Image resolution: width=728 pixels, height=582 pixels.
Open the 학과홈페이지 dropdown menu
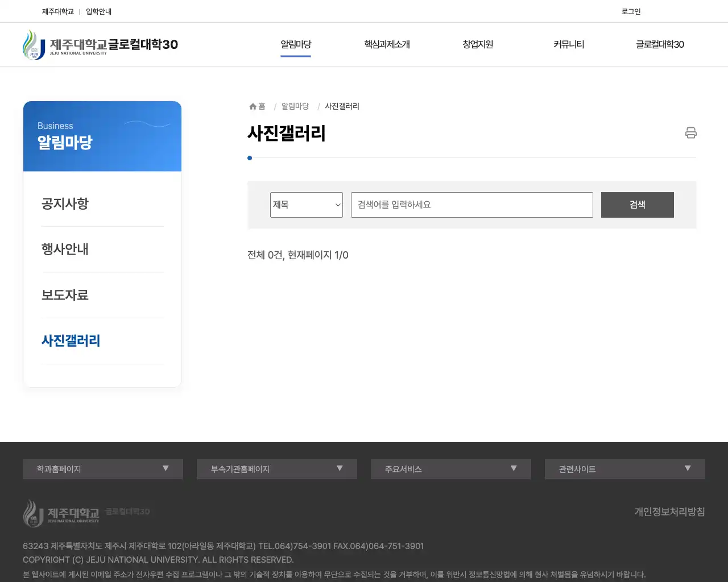coord(166,469)
